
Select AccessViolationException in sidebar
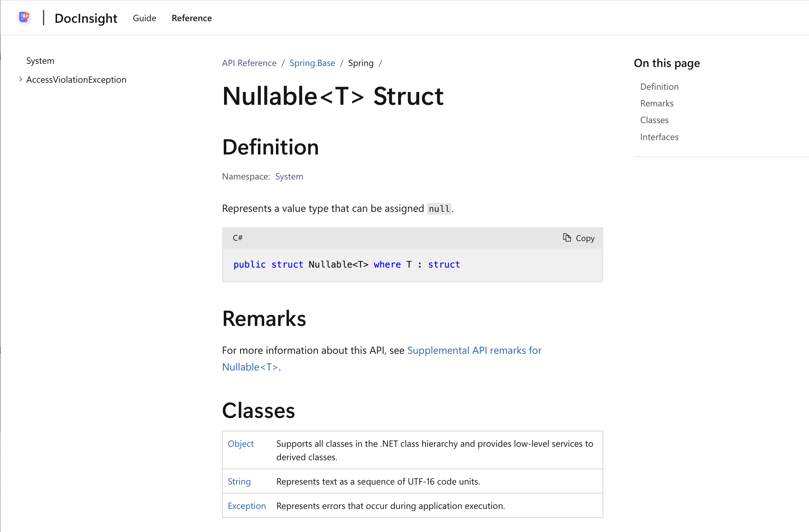[76, 79]
